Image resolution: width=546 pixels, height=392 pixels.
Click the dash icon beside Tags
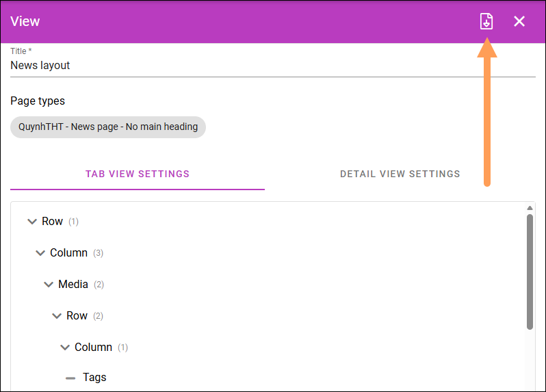pos(70,378)
